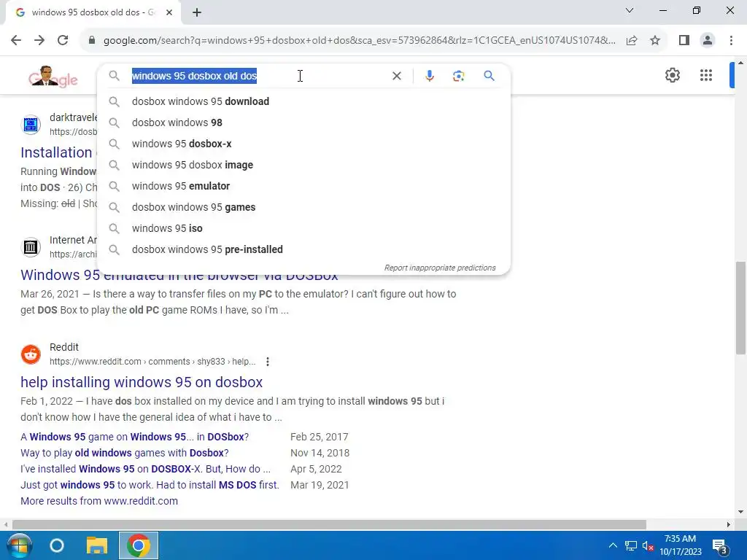This screenshot has width=747, height=560.
Task: Select suggestion windows 95 emulator
Action: click(303, 186)
